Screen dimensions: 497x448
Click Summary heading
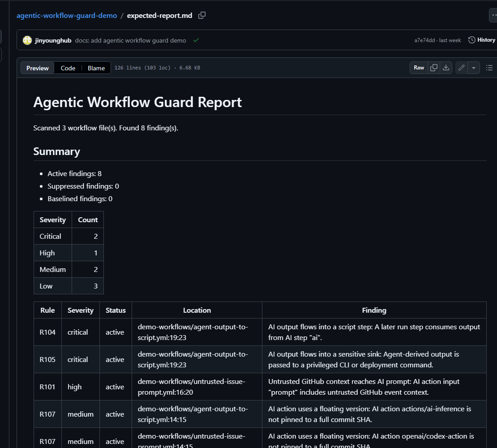pyautogui.click(x=57, y=151)
